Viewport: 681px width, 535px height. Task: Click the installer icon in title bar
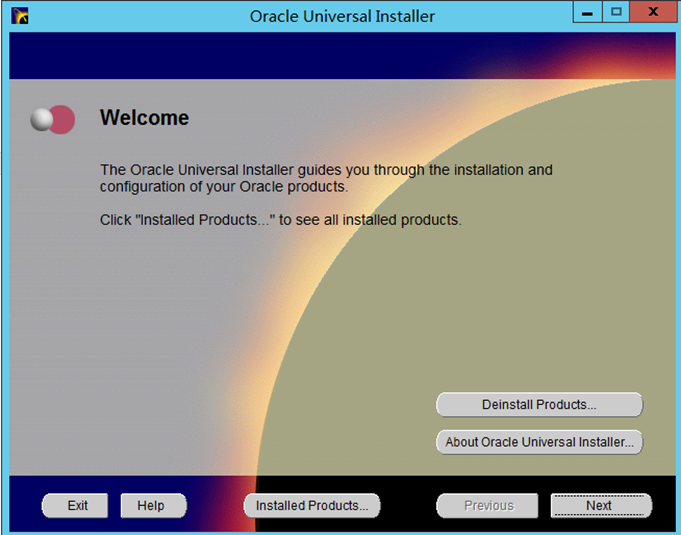coord(20,16)
